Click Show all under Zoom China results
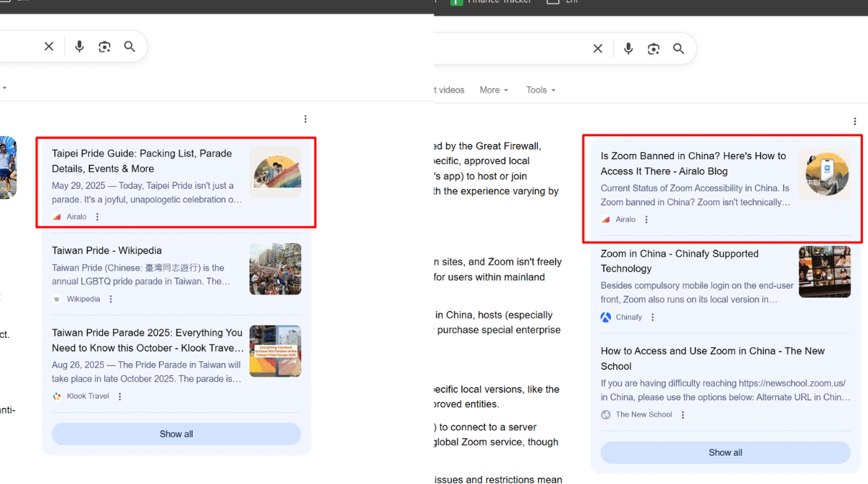Viewport: 868px width, 484px height. (x=725, y=452)
